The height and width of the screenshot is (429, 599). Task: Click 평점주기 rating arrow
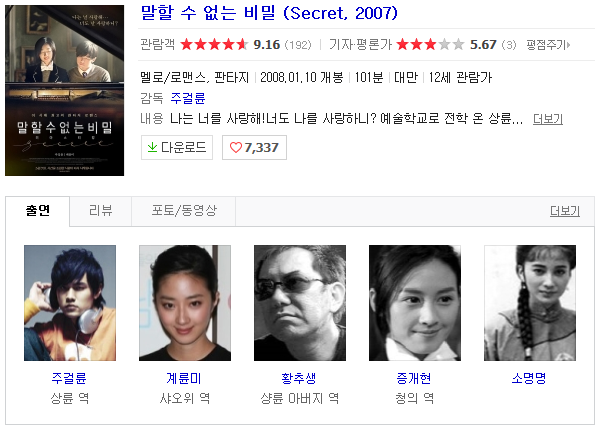568,45
